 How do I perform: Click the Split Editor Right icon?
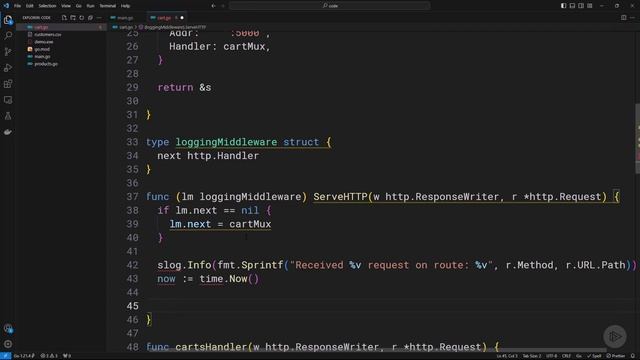[x=624, y=18]
